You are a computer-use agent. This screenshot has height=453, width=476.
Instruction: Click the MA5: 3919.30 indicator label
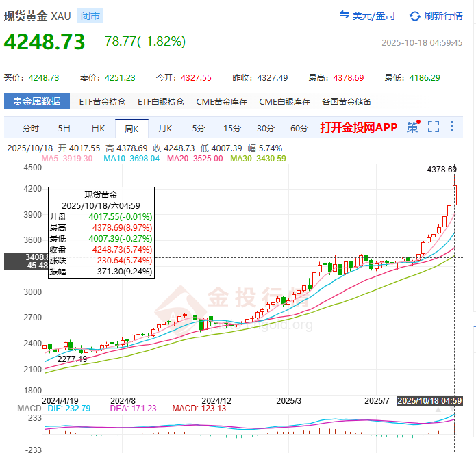[67, 159]
